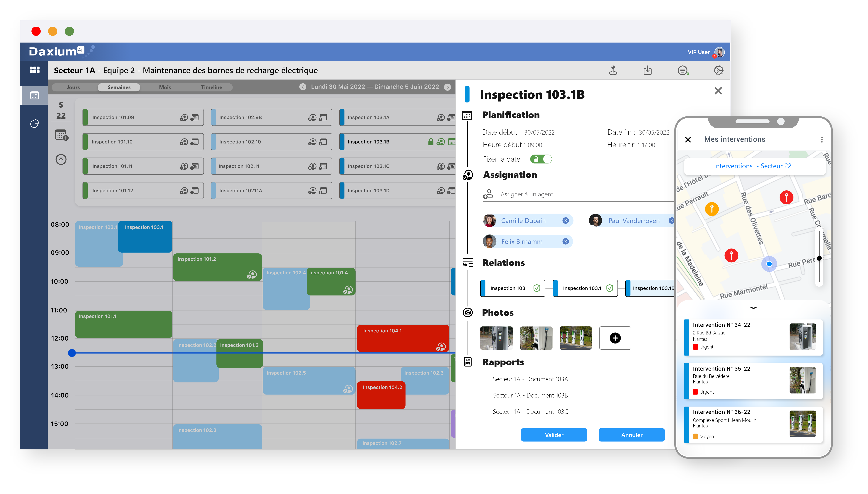Click 'Annuler' to cancel inspection edits

[631, 434]
